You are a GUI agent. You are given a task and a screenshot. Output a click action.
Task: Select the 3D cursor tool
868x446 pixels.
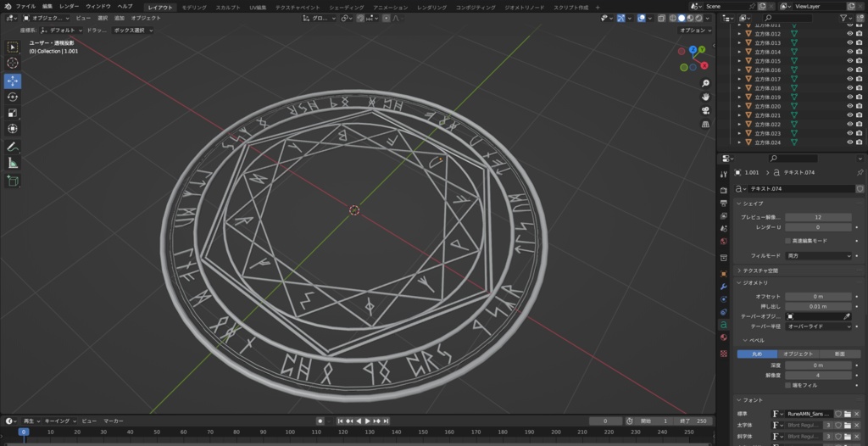tap(12, 63)
